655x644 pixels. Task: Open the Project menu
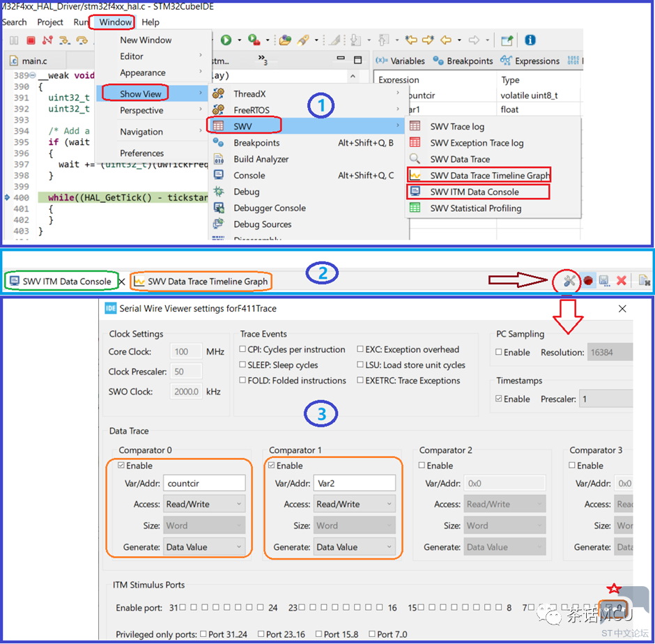(50, 22)
